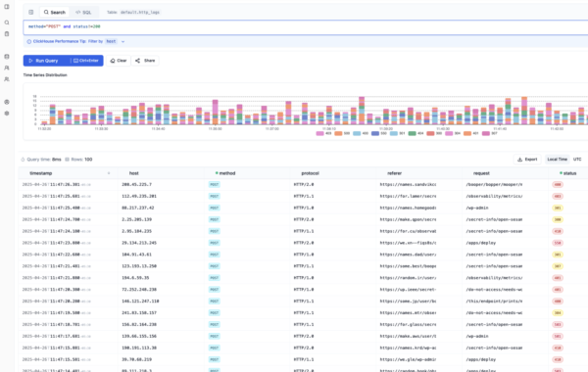Click the status badge in 29.134.213.245 row
The width and height of the screenshot is (588, 372).
[x=558, y=243]
